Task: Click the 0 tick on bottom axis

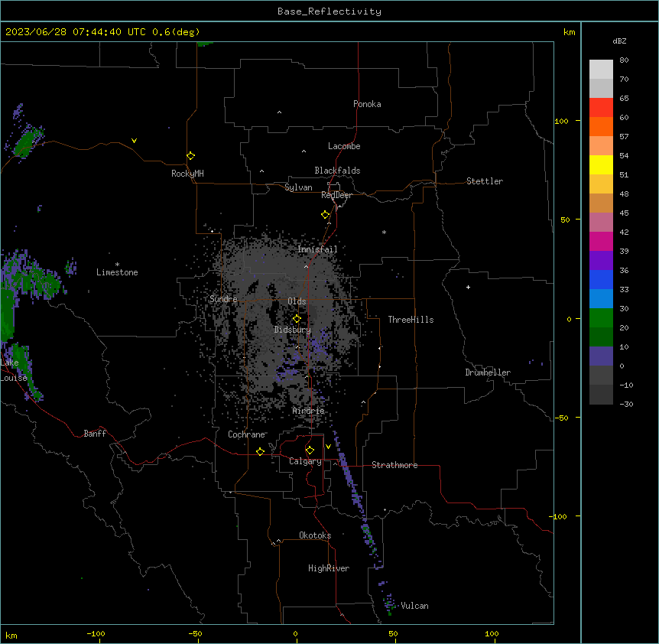Action: coord(295,633)
